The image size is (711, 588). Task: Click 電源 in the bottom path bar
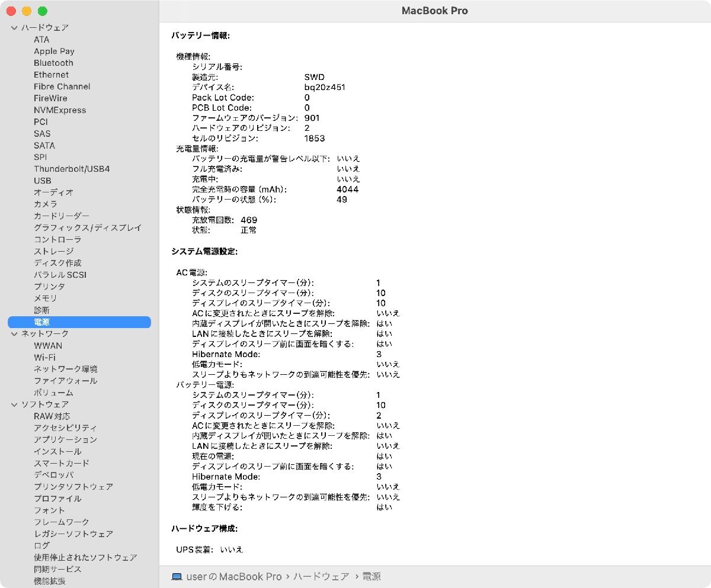371,577
